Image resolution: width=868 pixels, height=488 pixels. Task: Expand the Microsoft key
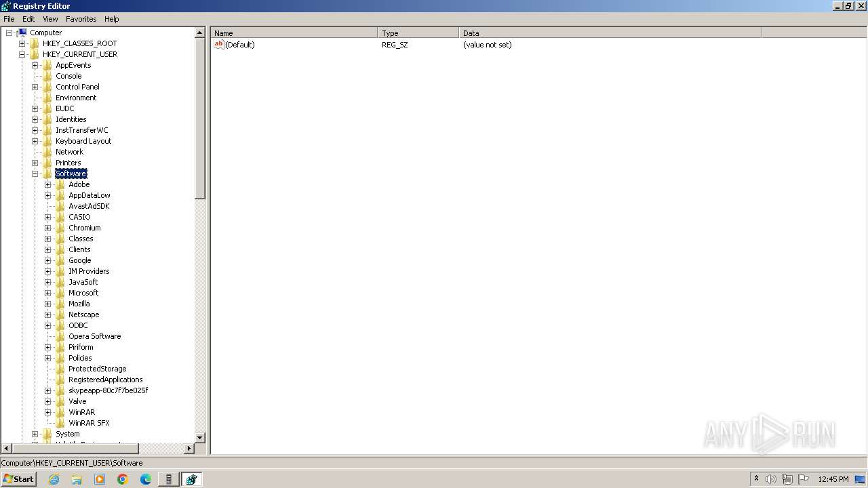47,293
